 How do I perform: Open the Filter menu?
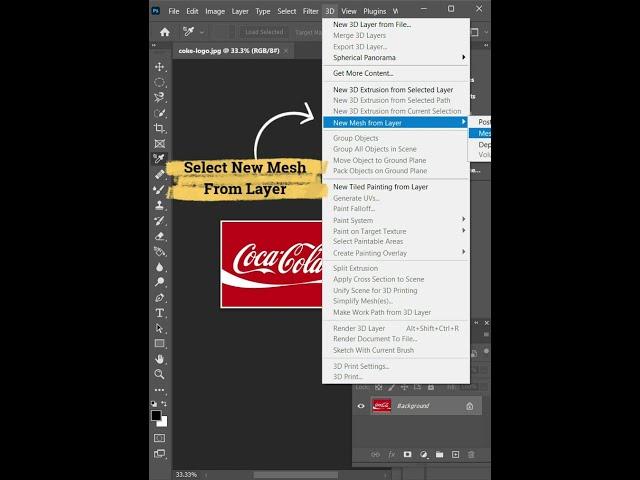pyautogui.click(x=310, y=11)
